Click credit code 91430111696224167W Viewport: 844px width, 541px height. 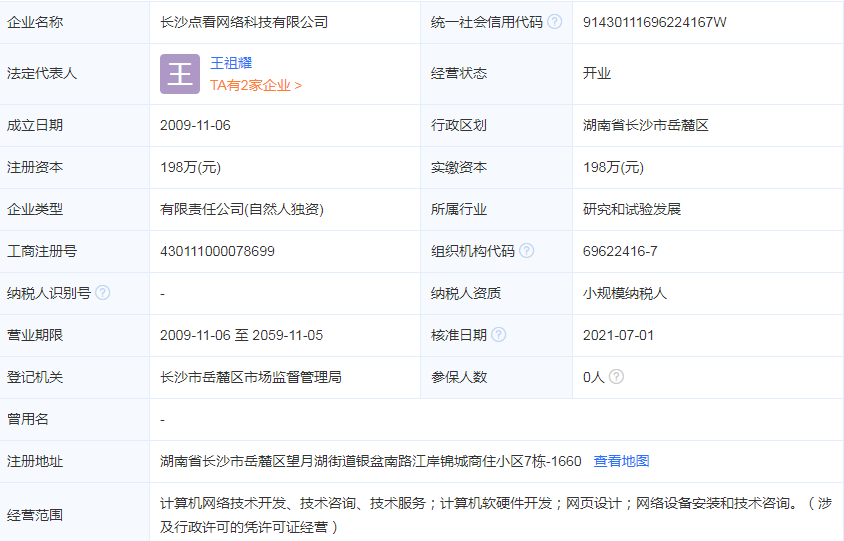[x=654, y=21]
